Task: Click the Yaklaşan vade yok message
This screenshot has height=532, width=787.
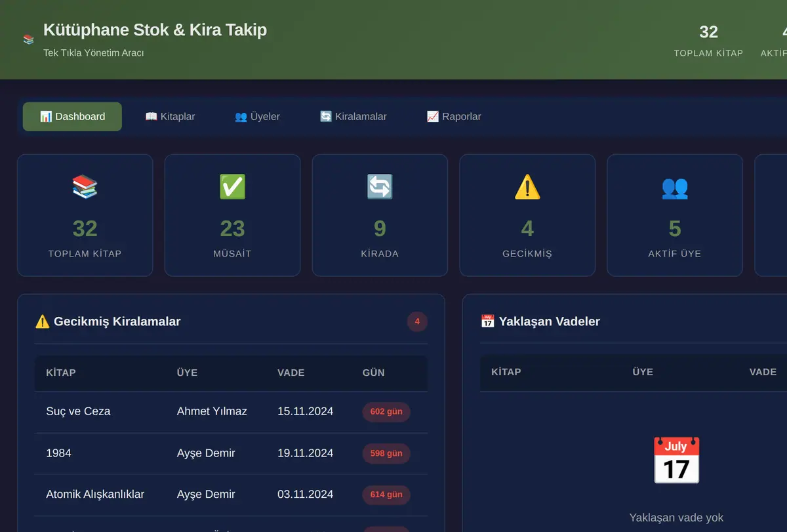Action: click(676, 518)
